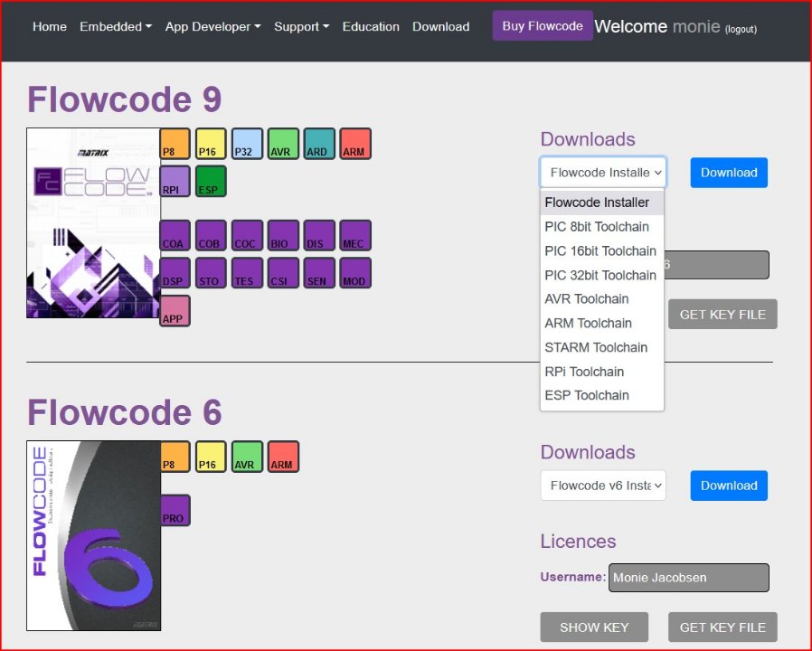Expand the Support dropdown menu
Image resolution: width=812 pixels, height=651 pixels.
301,26
